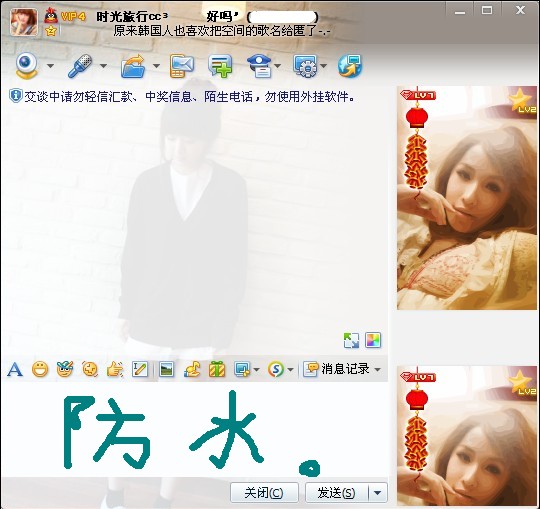Open the font settings 'A' icon
The width and height of the screenshot is (540, 509).
(x=15, y=370)
